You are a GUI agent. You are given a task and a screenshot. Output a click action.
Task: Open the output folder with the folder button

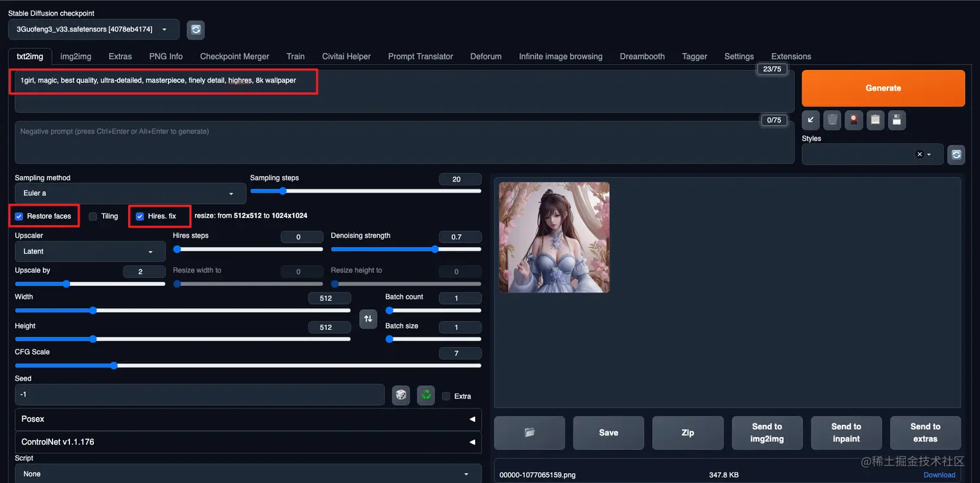(530, 432)
